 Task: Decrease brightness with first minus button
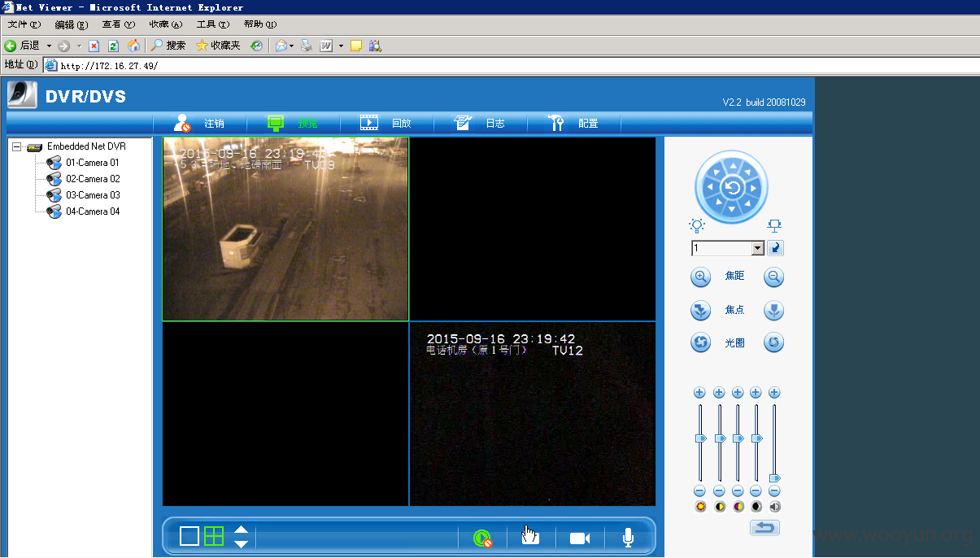pyautogui.click(x=699, y=491)
